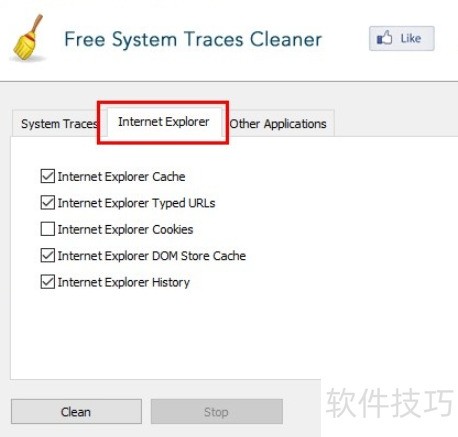Toggle the Internet Explorer DOM Store Cache checkbox
Image resolution: width=458 pixels, height=437 pixels.
click(x=48, y=255)
